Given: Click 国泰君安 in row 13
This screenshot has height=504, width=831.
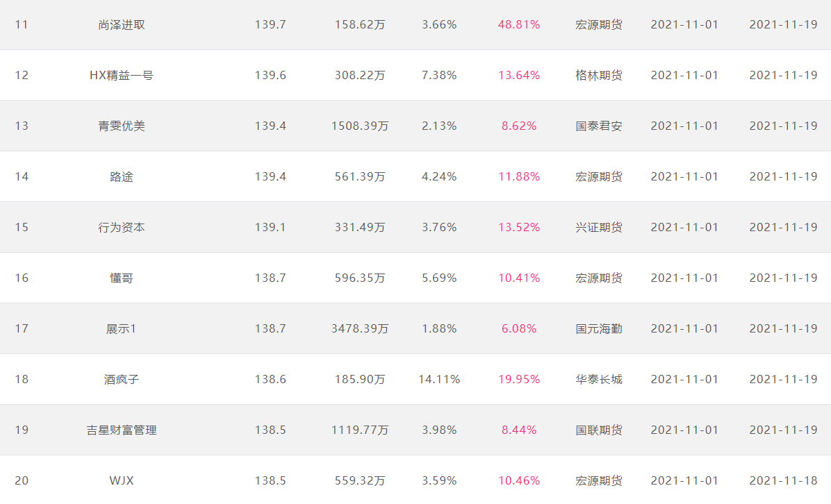Looking at the screenshot, I should click(599, 126).
